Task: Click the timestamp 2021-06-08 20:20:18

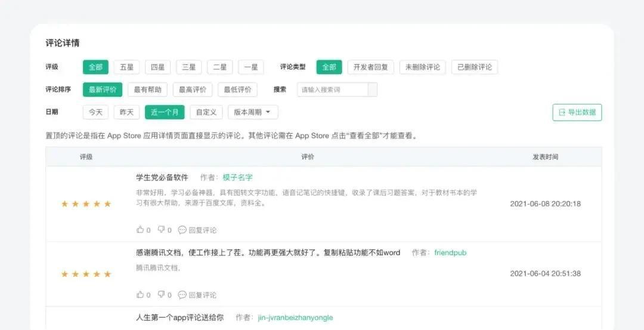Action: coord(546,204)
